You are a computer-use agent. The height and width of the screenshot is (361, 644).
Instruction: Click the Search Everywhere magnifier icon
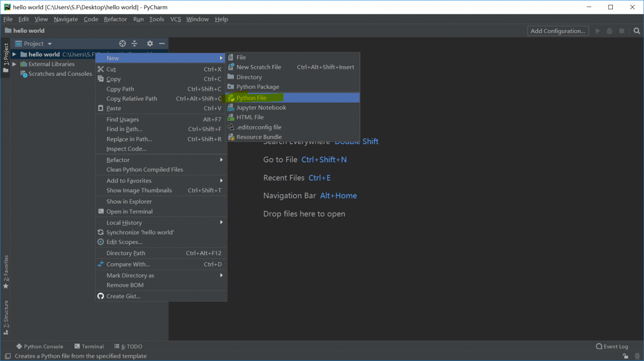pos(635,31)
